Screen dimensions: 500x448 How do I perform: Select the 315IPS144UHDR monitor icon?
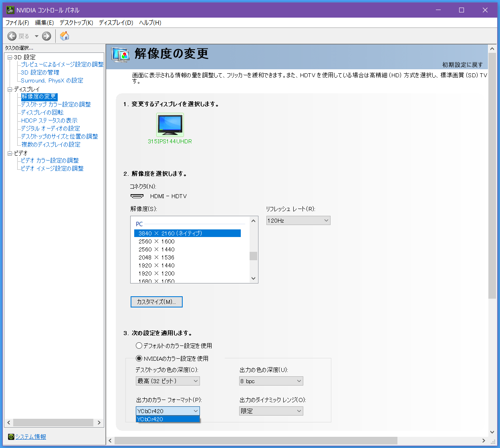point(170,125)
